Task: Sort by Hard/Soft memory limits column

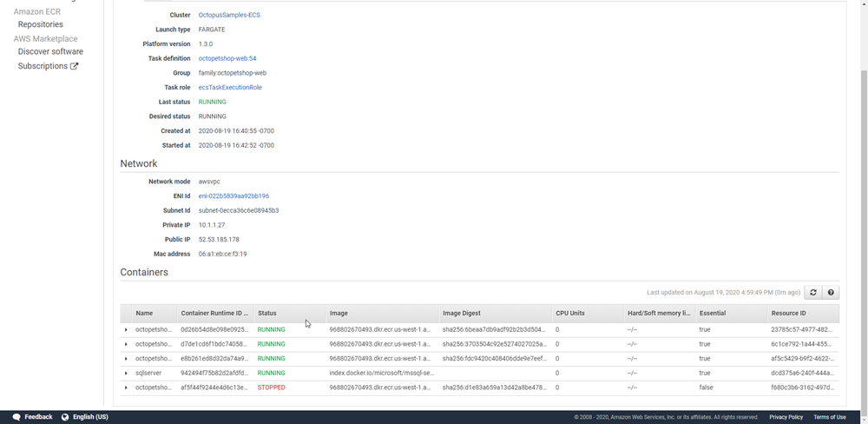Action: pyautogui.click(x=660, y=313)
